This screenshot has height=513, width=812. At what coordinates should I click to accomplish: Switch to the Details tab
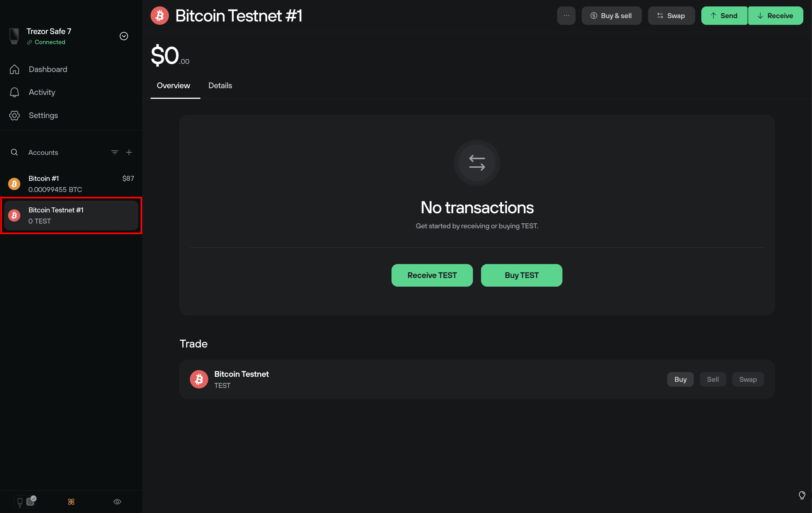pos(220,86)
